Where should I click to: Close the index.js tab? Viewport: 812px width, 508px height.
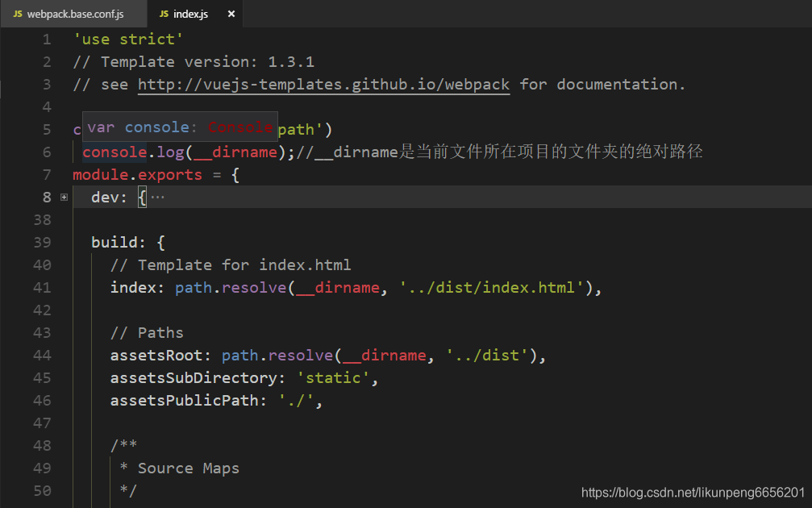pyautogui.click(x=231, y=14)
